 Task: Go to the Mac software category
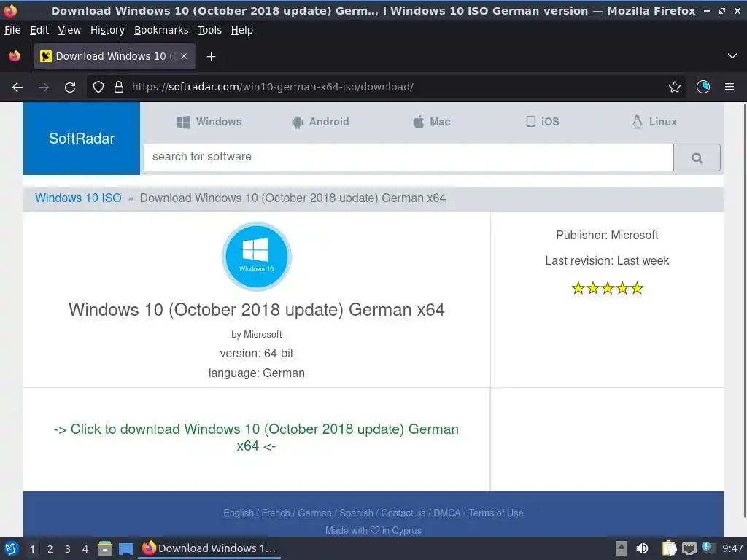tap(432, 122)
